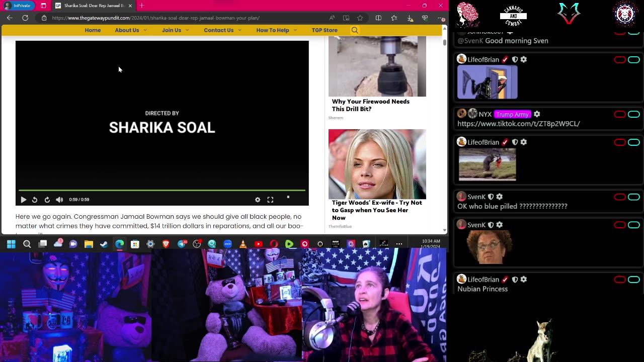Launch Brave browser from the taskbar
This screenshot has width=644, height=362.
pos(166,244)
